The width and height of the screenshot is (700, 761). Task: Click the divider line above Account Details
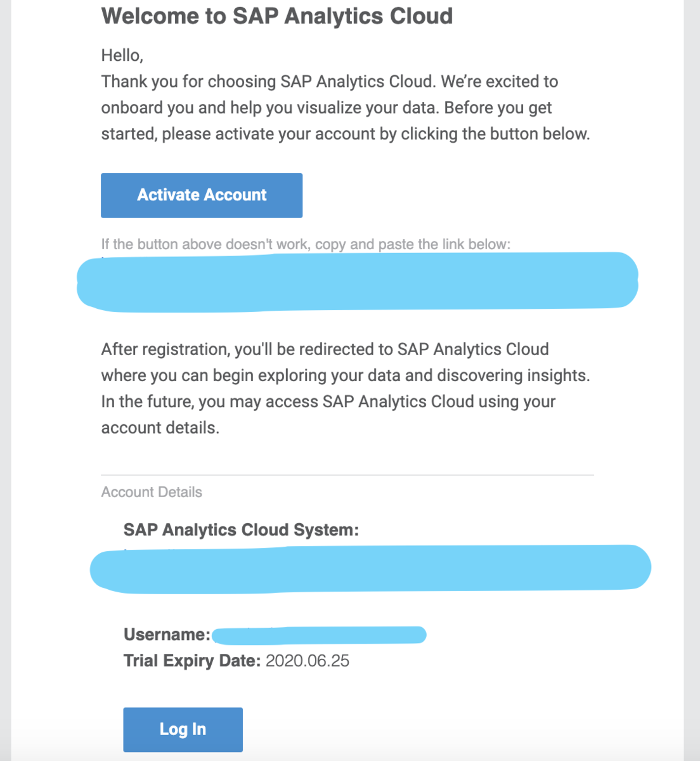click(347, 475)
